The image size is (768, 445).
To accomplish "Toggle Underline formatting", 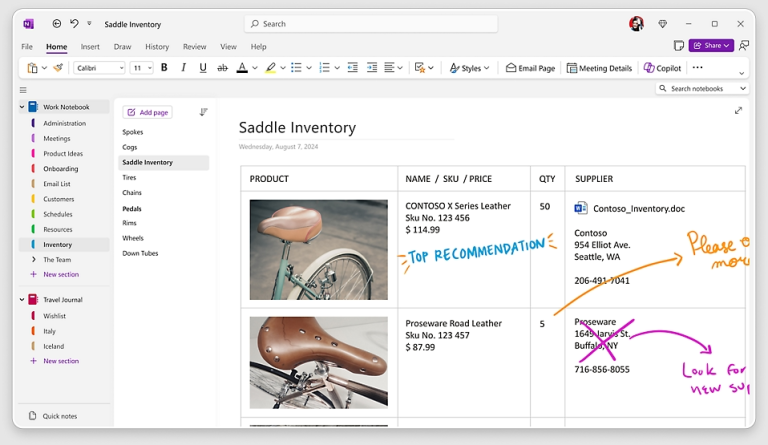I will tap(203, 68).
